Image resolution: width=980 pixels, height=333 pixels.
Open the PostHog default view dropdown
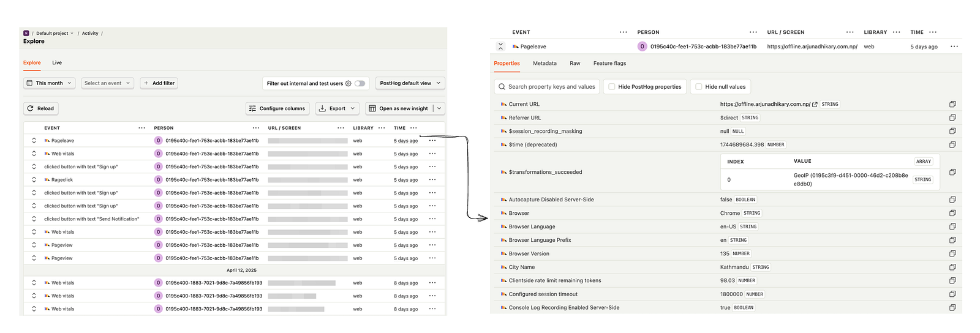(x=410, y=83)
